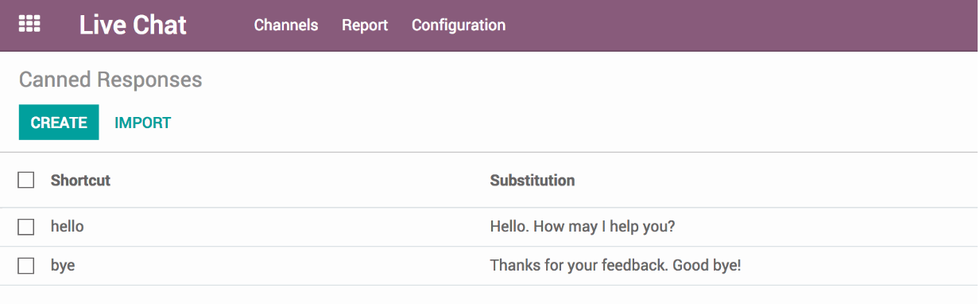This screenshot has height=304, width=980.
Task: Open the apps grid menu icon
Action: click(29, 25)
